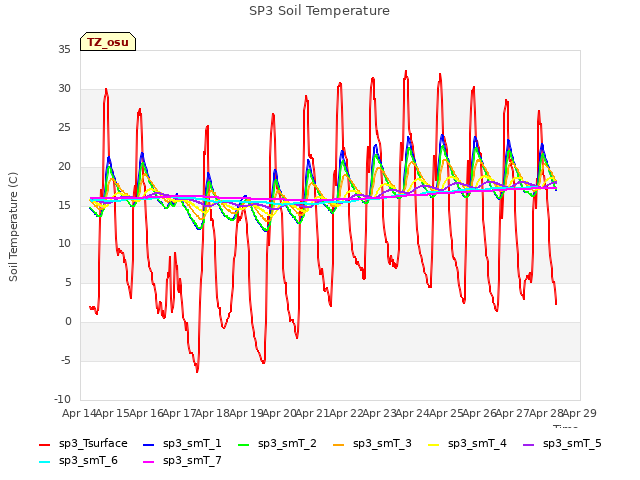640x480 pixels.
Task: Toggle sp3_smT_1 legend entry
Action: 182,444
